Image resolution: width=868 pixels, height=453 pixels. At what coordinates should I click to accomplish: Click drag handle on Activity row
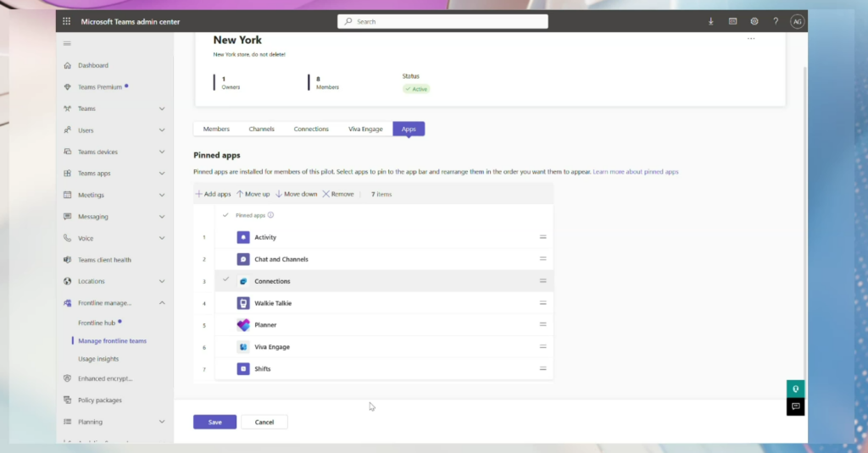pyautogui.click(x=543, y=237)
